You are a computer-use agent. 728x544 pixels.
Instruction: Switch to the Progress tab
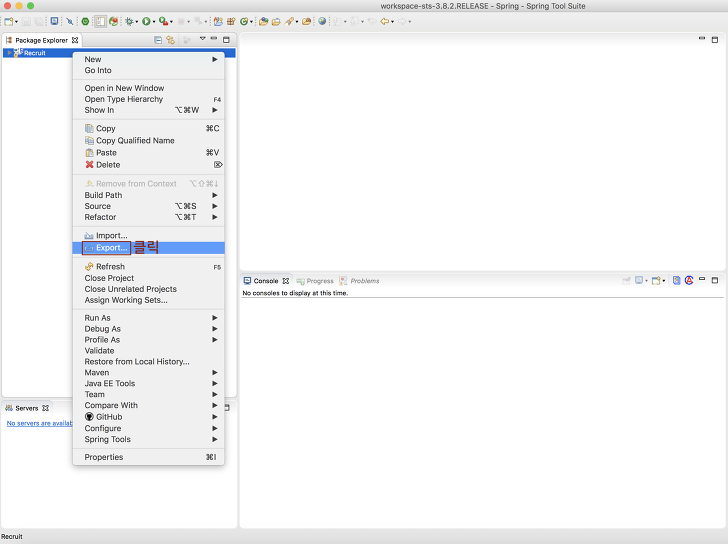coord(315,281)
